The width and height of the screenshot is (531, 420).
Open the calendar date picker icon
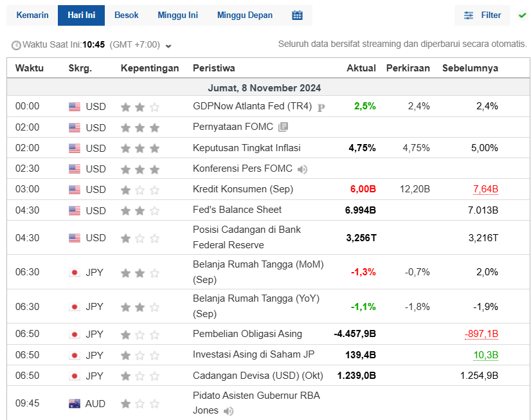(297, 15)
